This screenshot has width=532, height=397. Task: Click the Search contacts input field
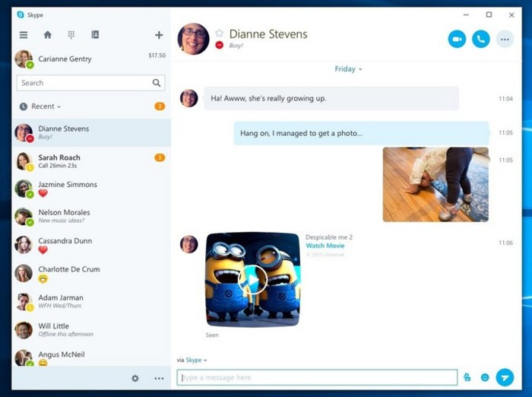point(90,83)
